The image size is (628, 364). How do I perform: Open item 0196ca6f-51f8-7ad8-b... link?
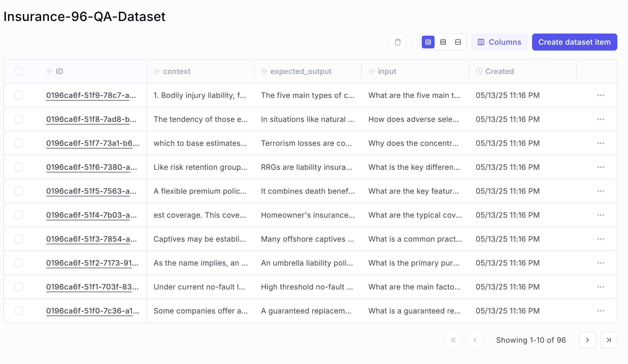point(91,119)
